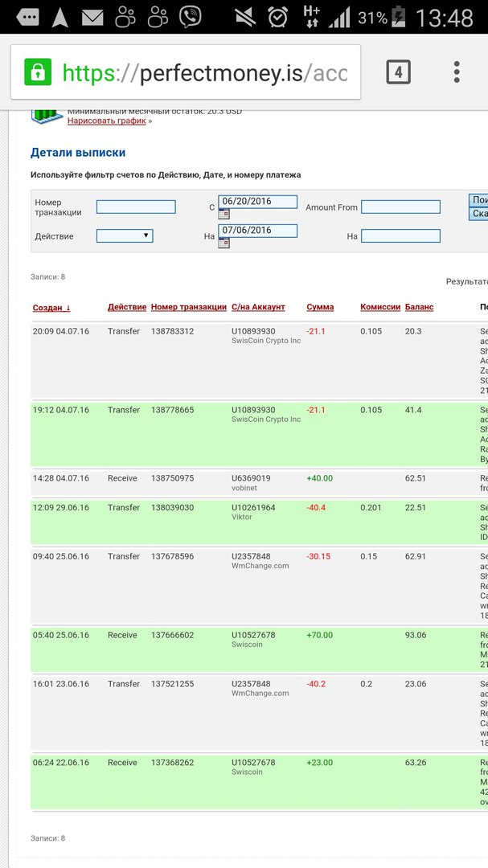The image size is (488, 868).
Task: Tap the perfectmoney.is URL address bar
Action: pos(205,73)
